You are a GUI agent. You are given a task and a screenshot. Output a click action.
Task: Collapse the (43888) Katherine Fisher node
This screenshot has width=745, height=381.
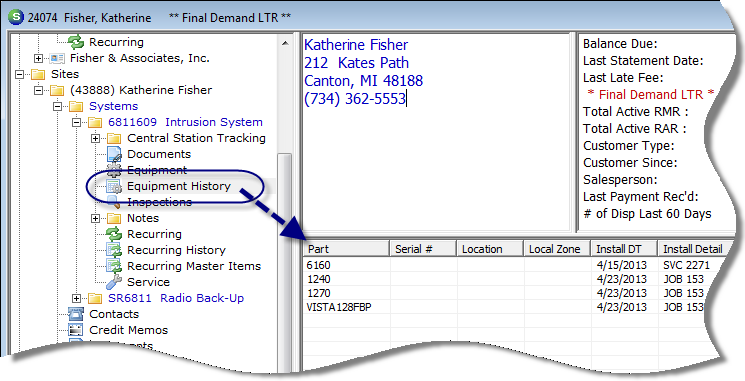tap(38, 90)
